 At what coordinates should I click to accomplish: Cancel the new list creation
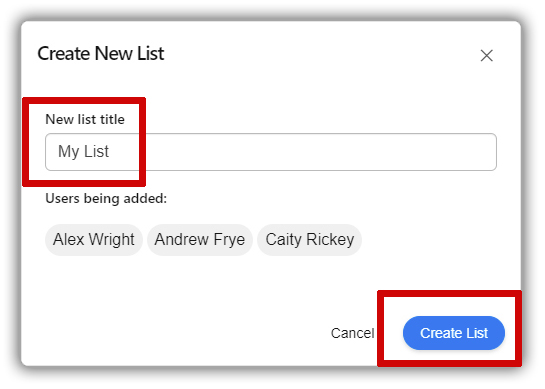[x=352, y=333]
